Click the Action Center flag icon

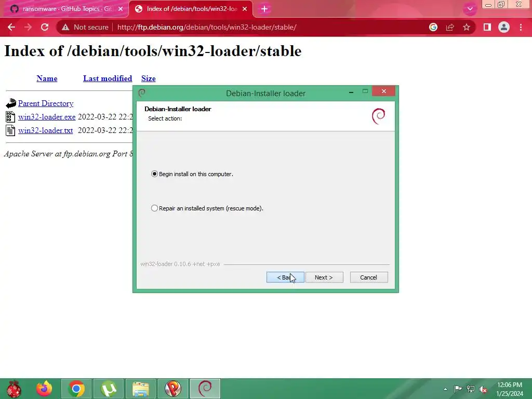458,389
